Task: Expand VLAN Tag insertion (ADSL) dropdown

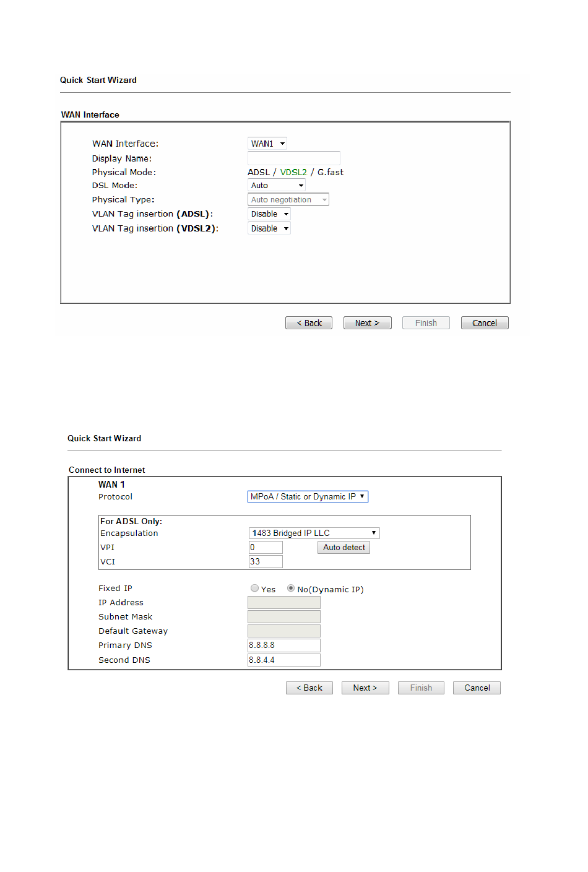Action: coord(269,214)
